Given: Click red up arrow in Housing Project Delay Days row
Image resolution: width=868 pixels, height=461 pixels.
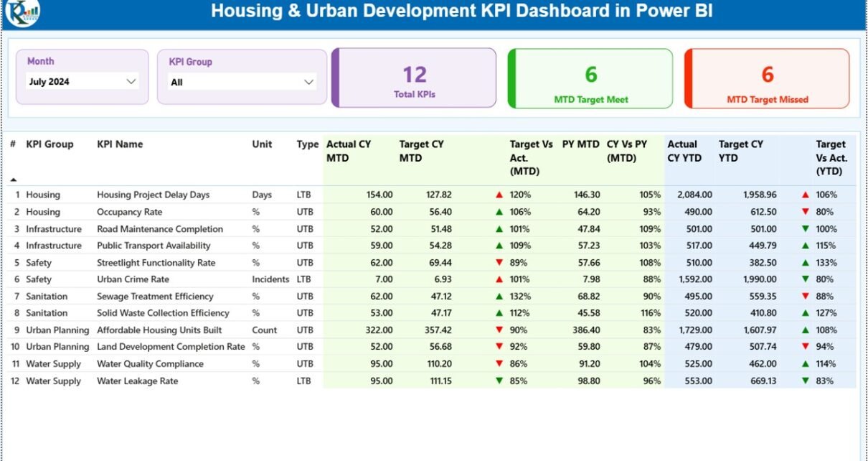Looking at the screenshot, I should click(x=499, y=195).
